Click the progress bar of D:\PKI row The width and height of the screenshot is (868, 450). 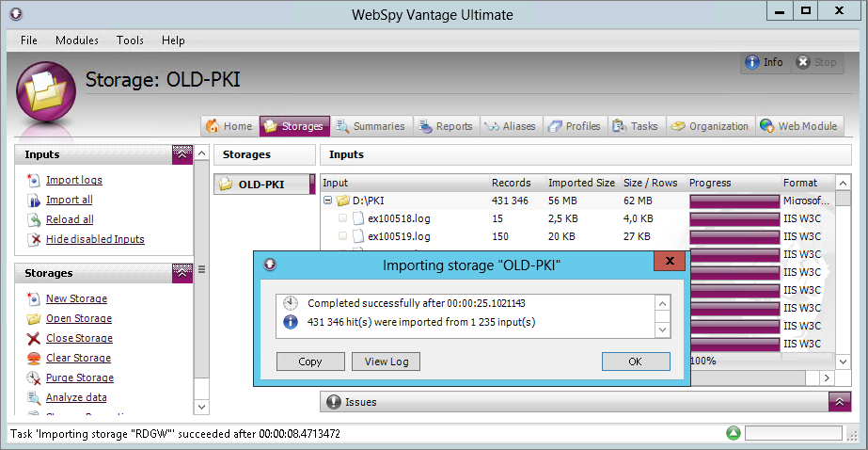734,201
